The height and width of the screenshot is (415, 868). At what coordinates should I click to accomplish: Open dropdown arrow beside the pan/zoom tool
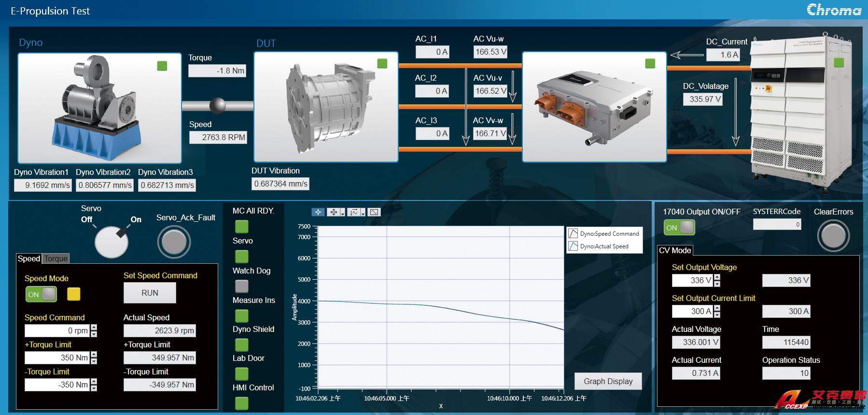coord(343,213)
